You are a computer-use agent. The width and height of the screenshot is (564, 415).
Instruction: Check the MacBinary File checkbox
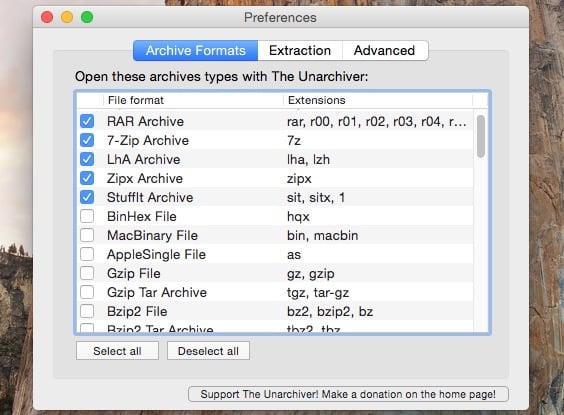(87, 236)
